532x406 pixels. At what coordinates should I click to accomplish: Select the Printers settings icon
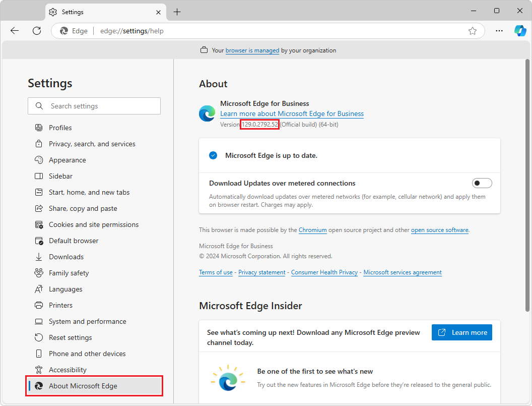(39, 305)
